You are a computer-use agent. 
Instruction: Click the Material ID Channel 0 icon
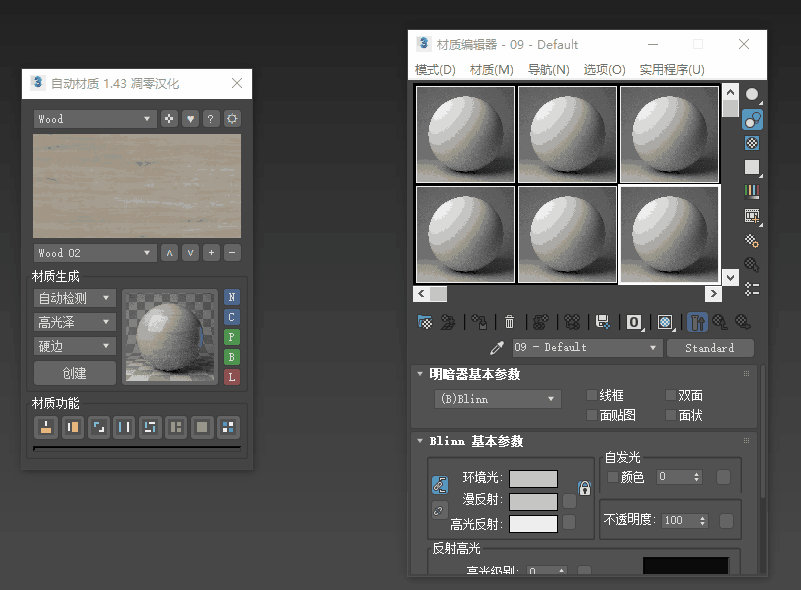click(634, 322)
